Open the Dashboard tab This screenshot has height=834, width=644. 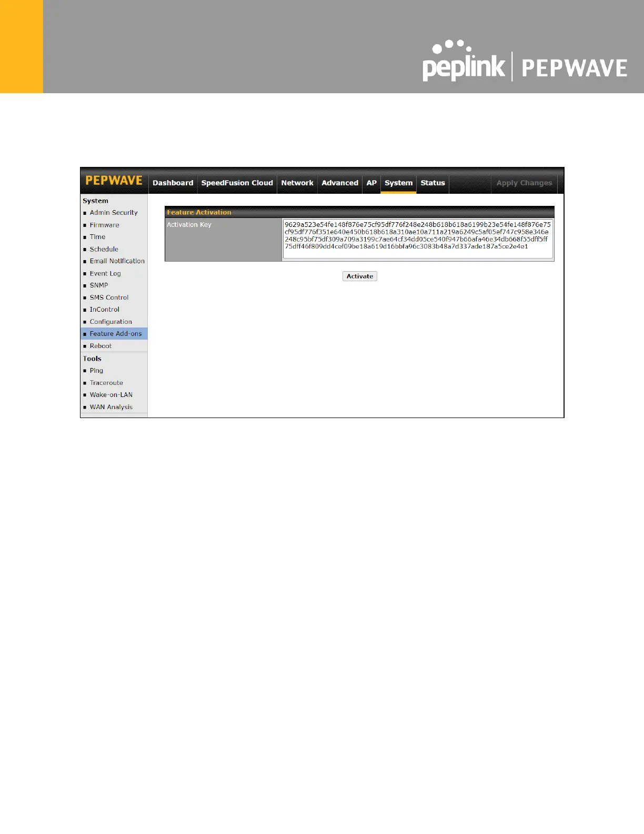[173, 183]
